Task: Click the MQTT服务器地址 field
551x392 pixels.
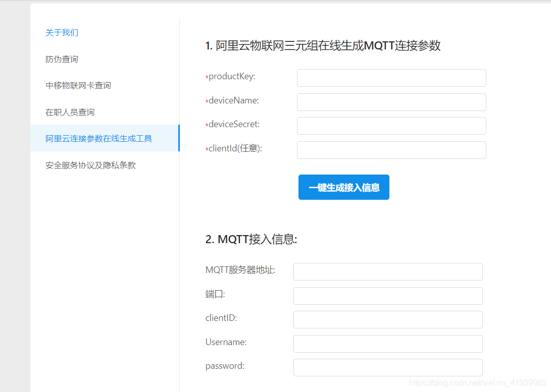Action: click(388, 271)
